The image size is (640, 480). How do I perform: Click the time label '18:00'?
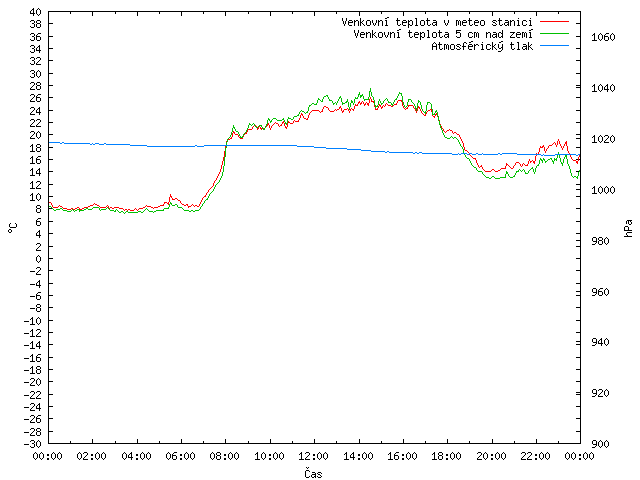click(x=447, y=456)
